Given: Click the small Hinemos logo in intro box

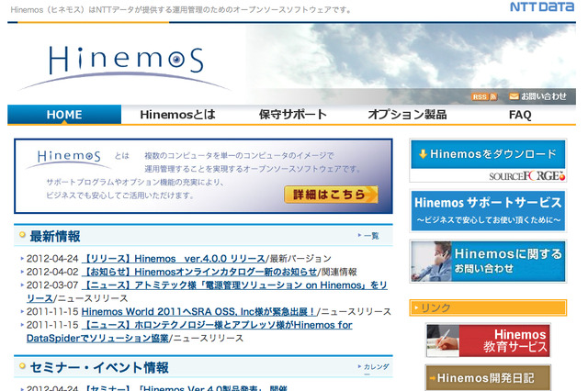Looking at the screenshot, I should click(69, 159).
